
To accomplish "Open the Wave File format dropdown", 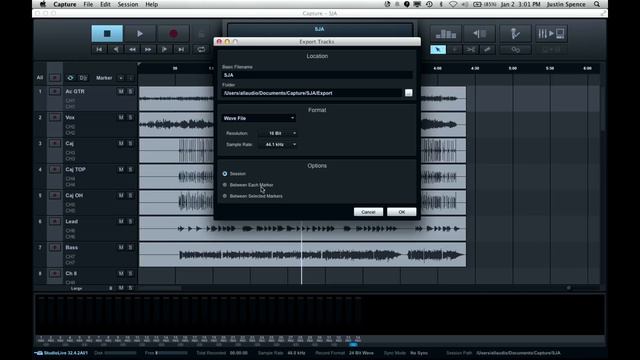I will click(259, 118).
